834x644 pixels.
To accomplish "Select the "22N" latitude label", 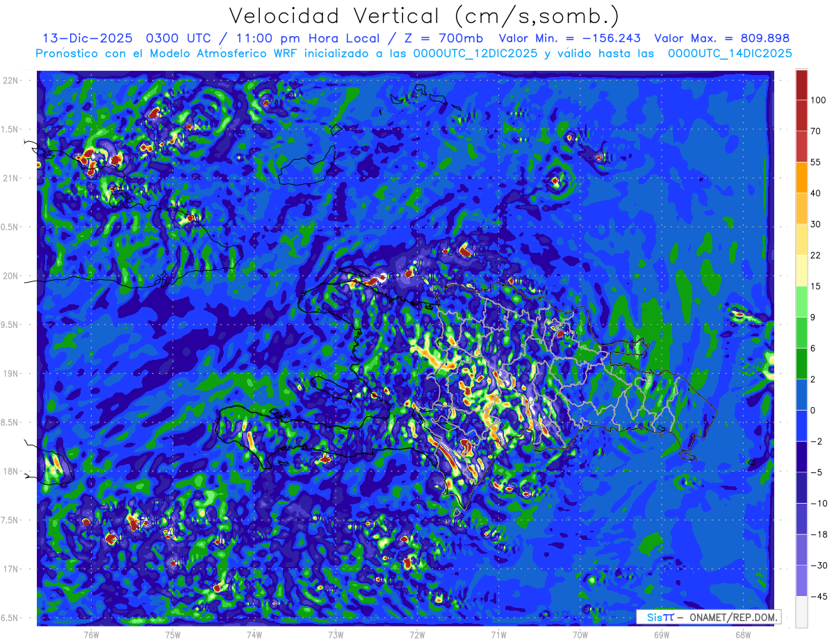I will coord(10,81).
